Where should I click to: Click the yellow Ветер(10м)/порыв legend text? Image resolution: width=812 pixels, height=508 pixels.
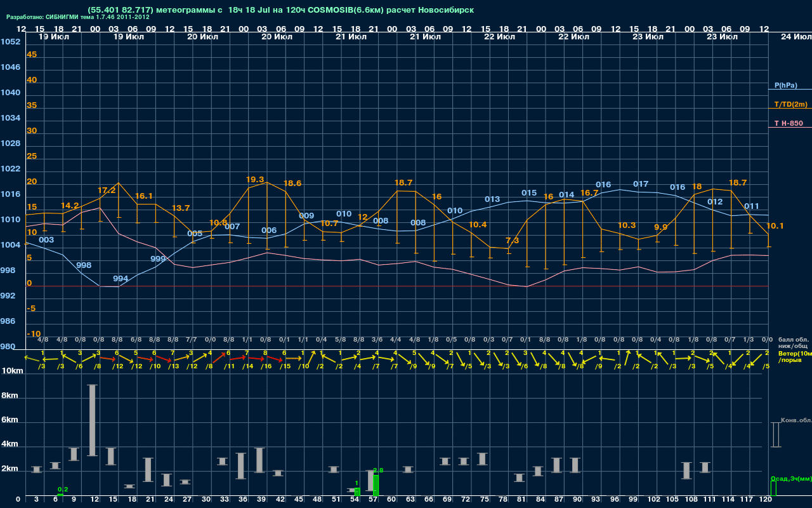click(x=795, y=356)
